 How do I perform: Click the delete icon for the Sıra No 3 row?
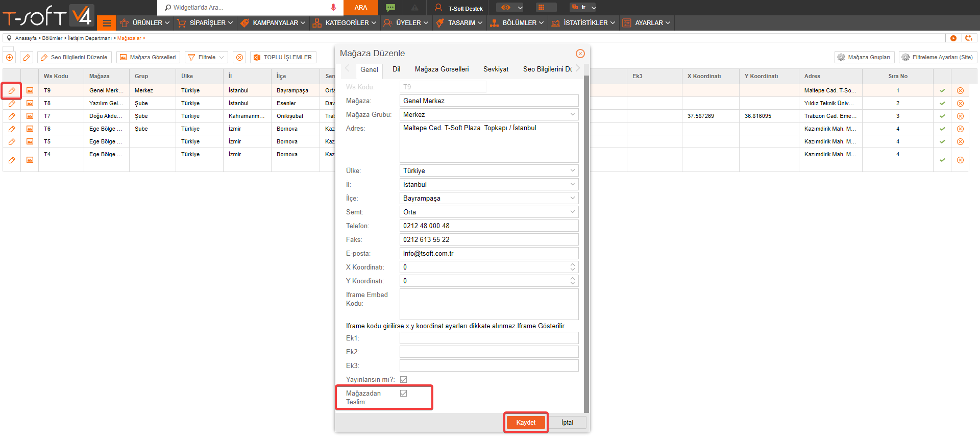click(960, 116)
